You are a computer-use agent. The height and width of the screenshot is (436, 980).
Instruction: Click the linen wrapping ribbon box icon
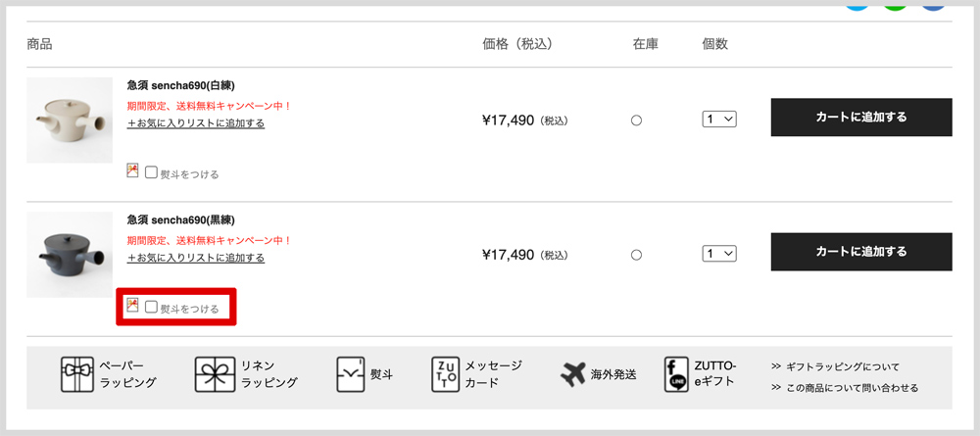[215, 375]
